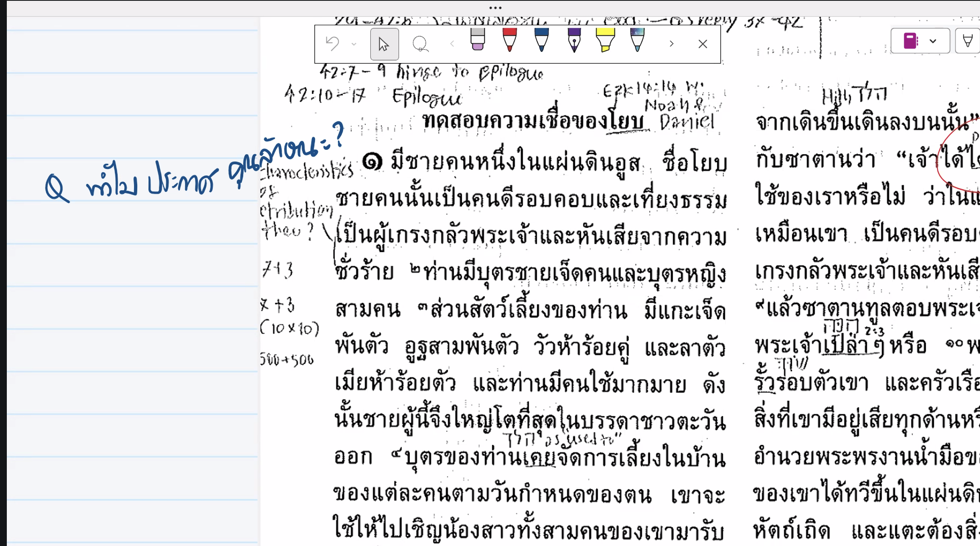Image resolution: width=980 pixels, height=546 pixels.
Task: Click the Undo arrow in drawing toolbar
Action: [332, 43]
